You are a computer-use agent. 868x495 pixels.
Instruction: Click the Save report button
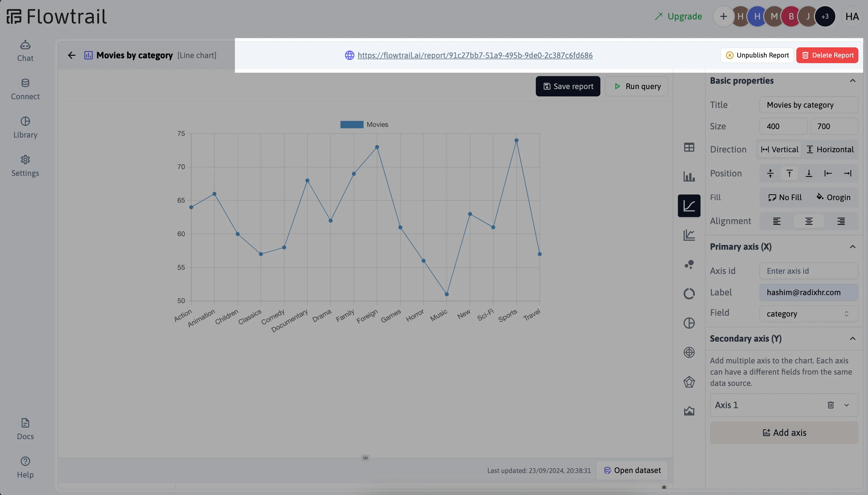point(568,86)
